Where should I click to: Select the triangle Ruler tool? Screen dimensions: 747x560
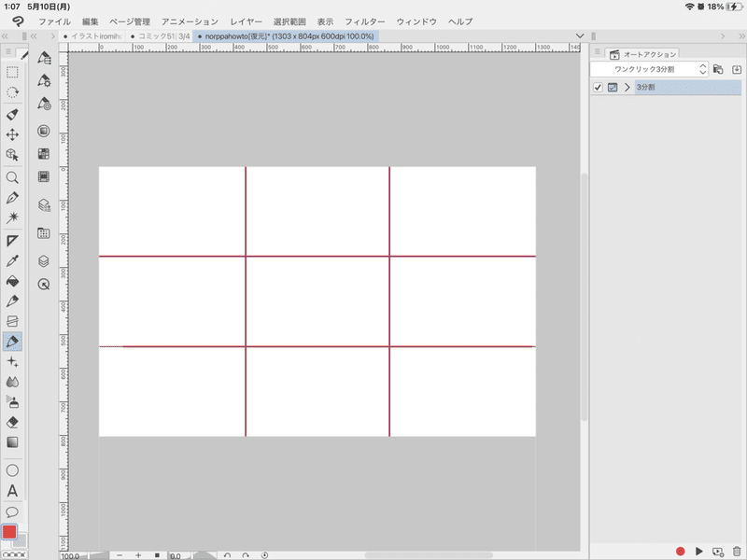tap(12, 241)
